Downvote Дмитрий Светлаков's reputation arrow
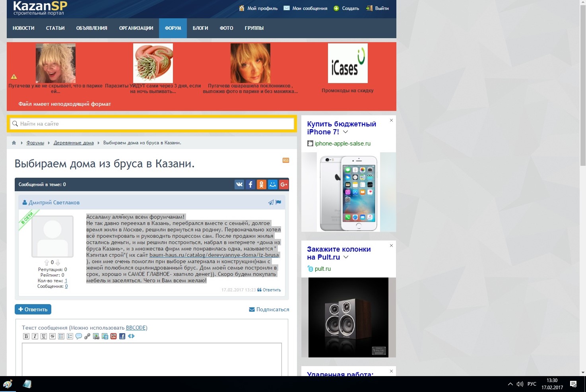586x392 pixels. (x=58, y=262)
